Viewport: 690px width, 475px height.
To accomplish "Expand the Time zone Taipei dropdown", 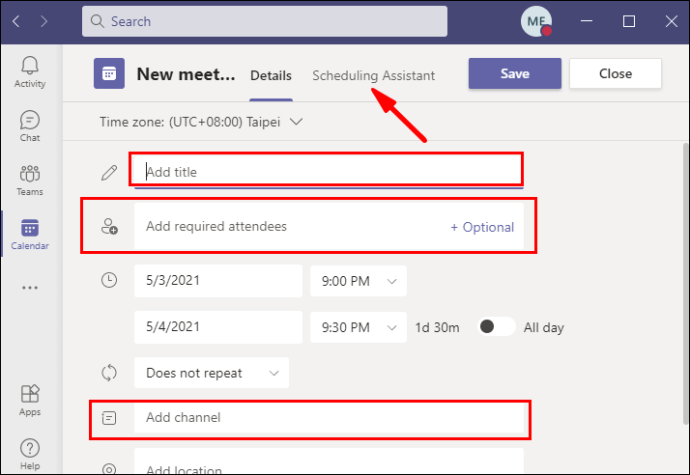I will pos(297,122).
